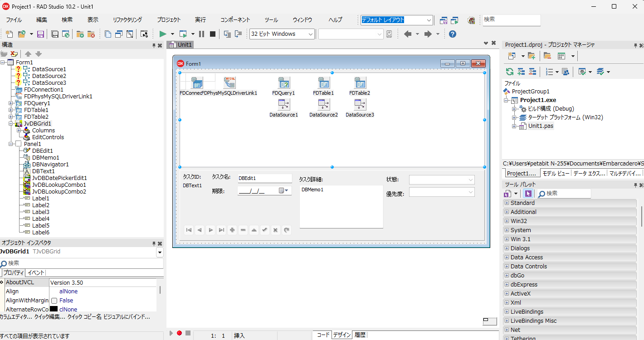Select the FDPhysMySQLDriverLink1 component on the form
The height and width of the screenshot is (340, 644).
click(229, 83)
